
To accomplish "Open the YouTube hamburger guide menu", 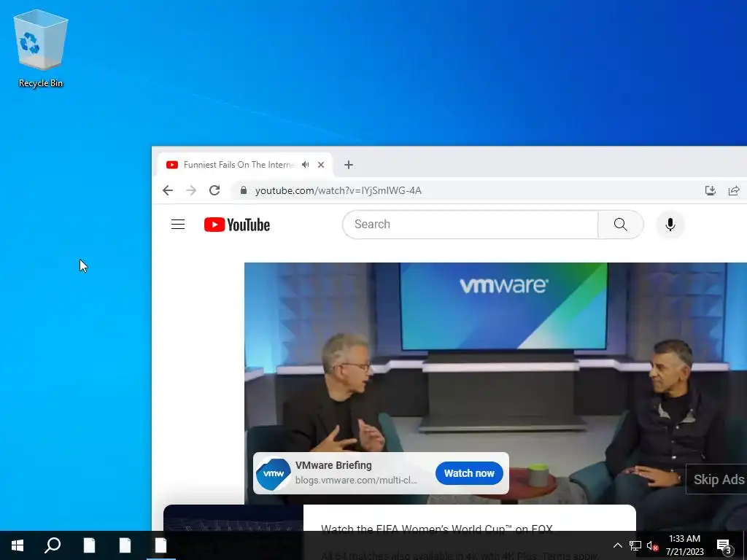I will coord(178,225).
